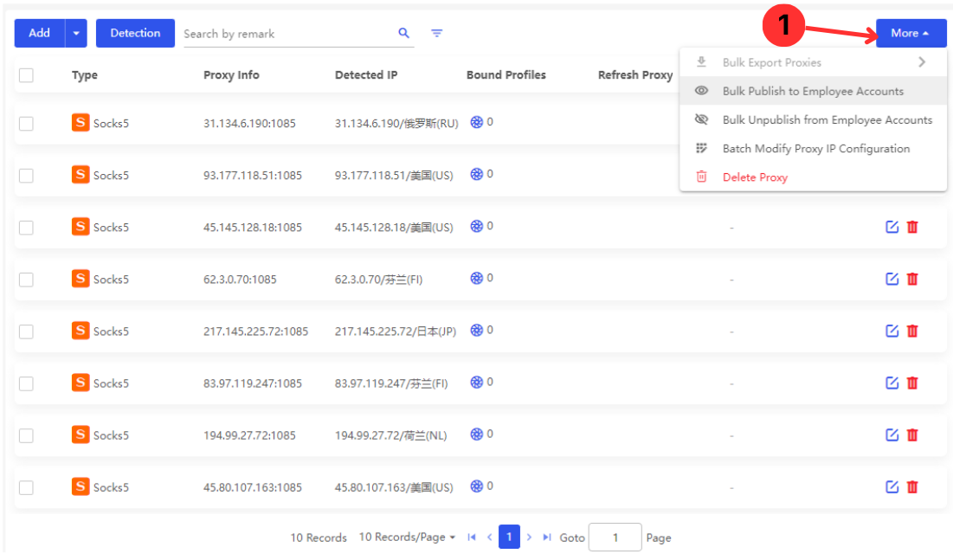The width and height of the screenshot is (953, 560).
Task: Check the 62.3.0.70:1085 proxy row
Action: click(x=26, y=280)
